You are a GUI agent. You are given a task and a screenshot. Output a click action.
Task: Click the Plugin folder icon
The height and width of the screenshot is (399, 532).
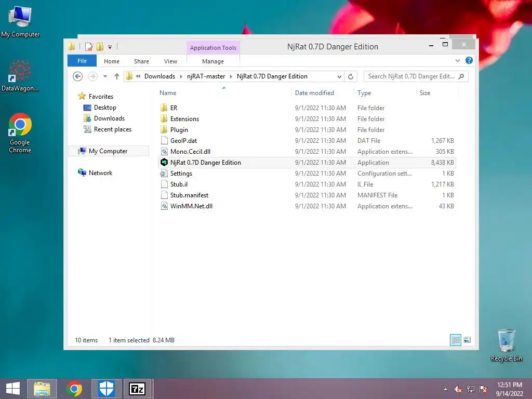[x=164, y=129]
